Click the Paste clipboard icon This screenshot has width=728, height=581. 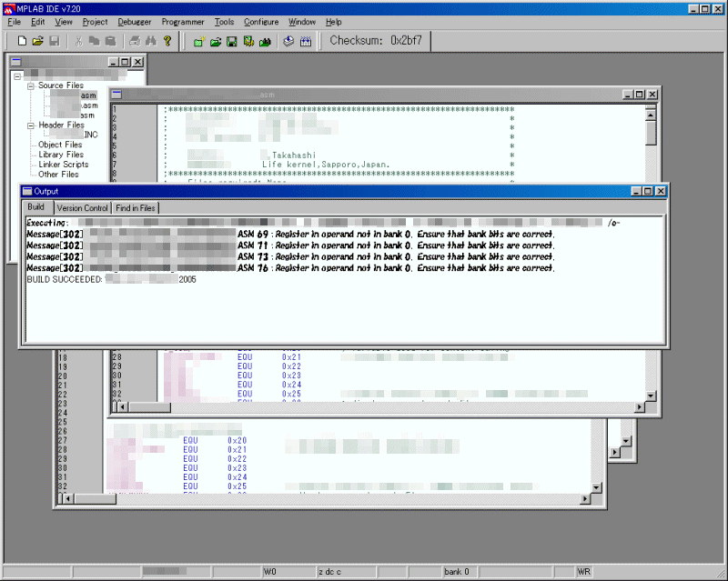110,41
